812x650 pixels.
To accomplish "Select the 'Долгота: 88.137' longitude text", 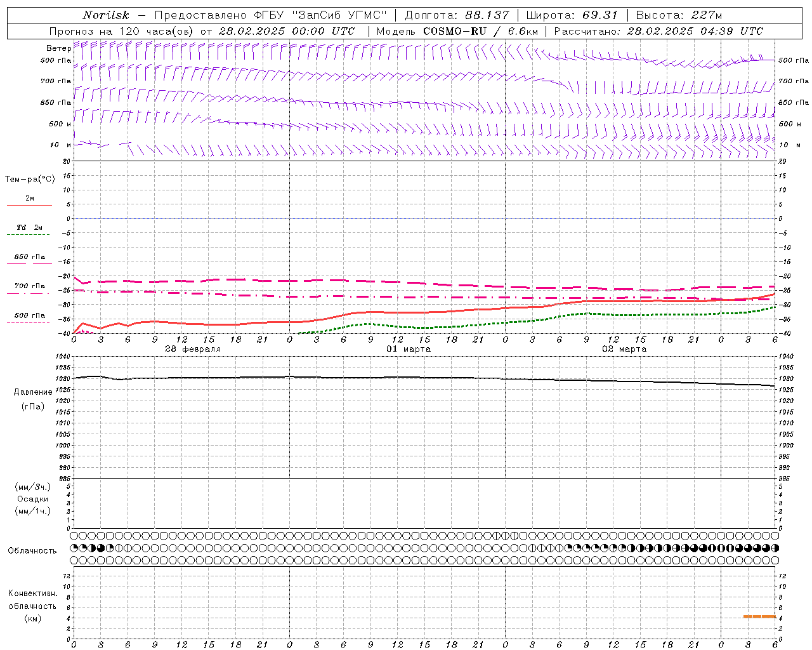I will click(x=456, y=15).
